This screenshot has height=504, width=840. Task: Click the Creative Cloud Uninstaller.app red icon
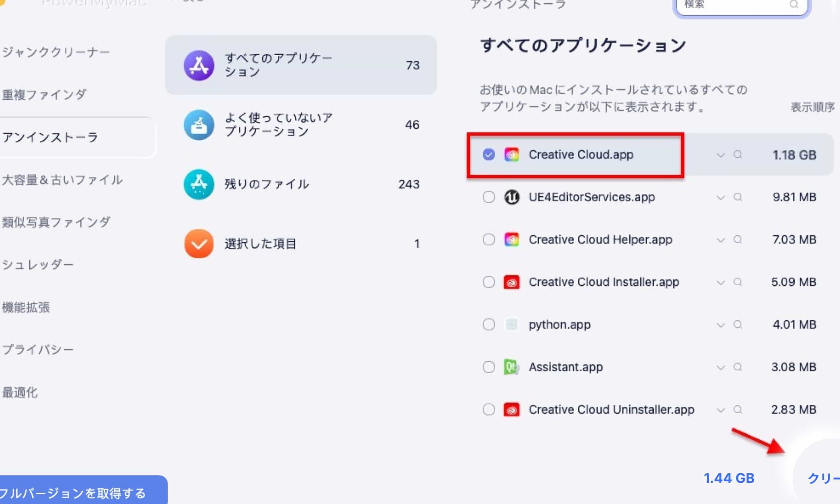tap(511, 410)
